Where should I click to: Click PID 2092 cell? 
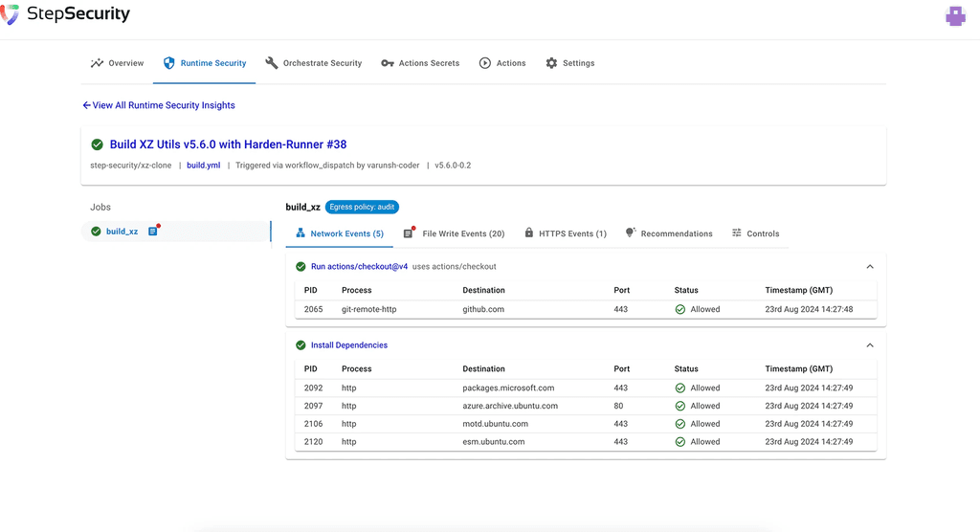[313, 388]
